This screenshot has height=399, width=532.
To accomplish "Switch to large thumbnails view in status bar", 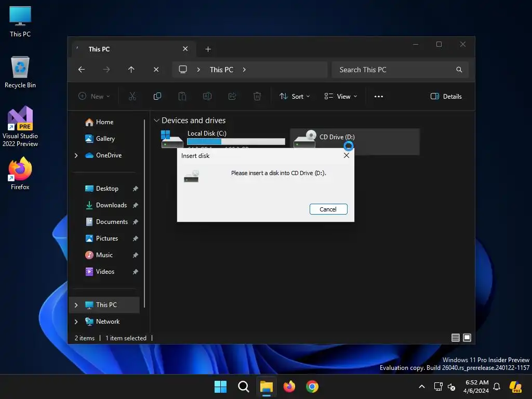I will (467, 338).
